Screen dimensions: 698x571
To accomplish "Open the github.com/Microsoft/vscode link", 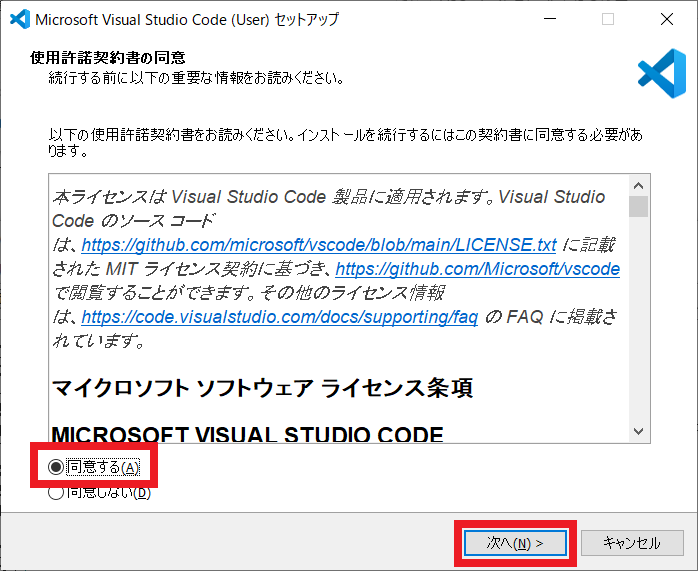I will point(477,269).
